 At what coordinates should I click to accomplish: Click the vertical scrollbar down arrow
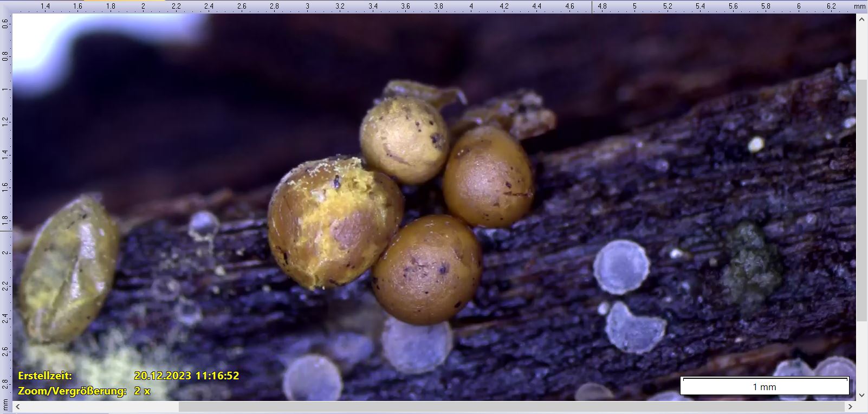861,395
